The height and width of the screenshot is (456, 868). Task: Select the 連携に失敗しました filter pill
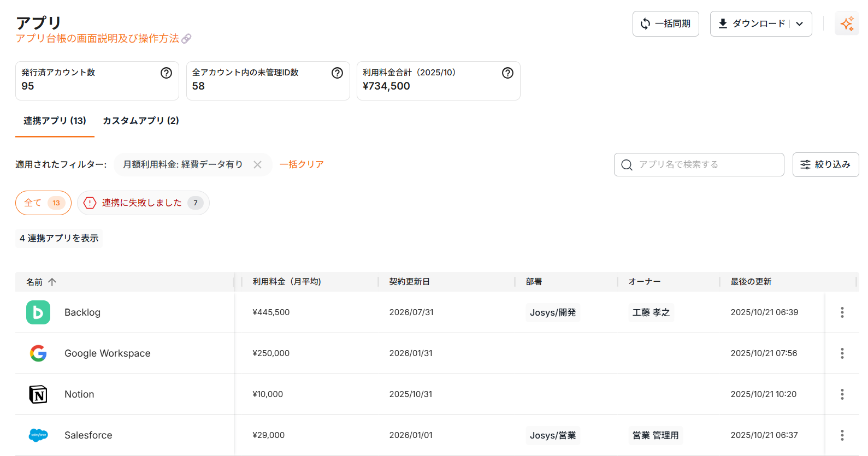pos(143,203)
